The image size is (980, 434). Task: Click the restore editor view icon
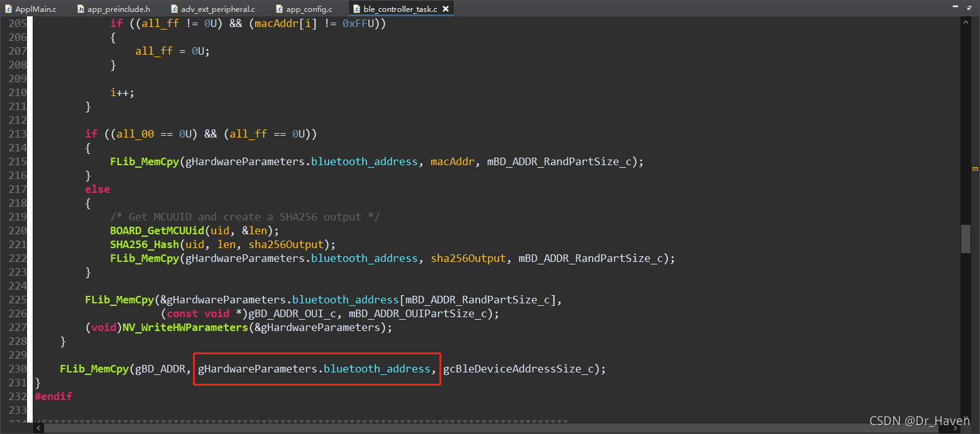pos(969,7)
